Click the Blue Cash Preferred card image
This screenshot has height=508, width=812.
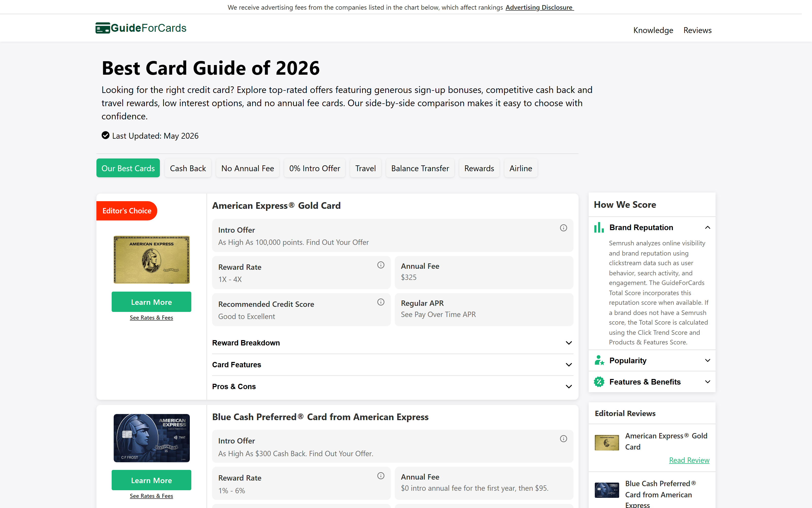tap(152, 438)
